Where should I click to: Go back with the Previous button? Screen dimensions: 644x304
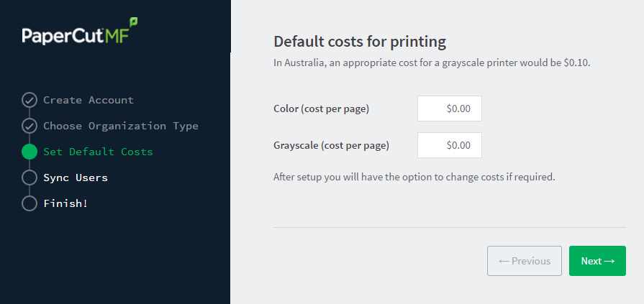coord(525,261)
